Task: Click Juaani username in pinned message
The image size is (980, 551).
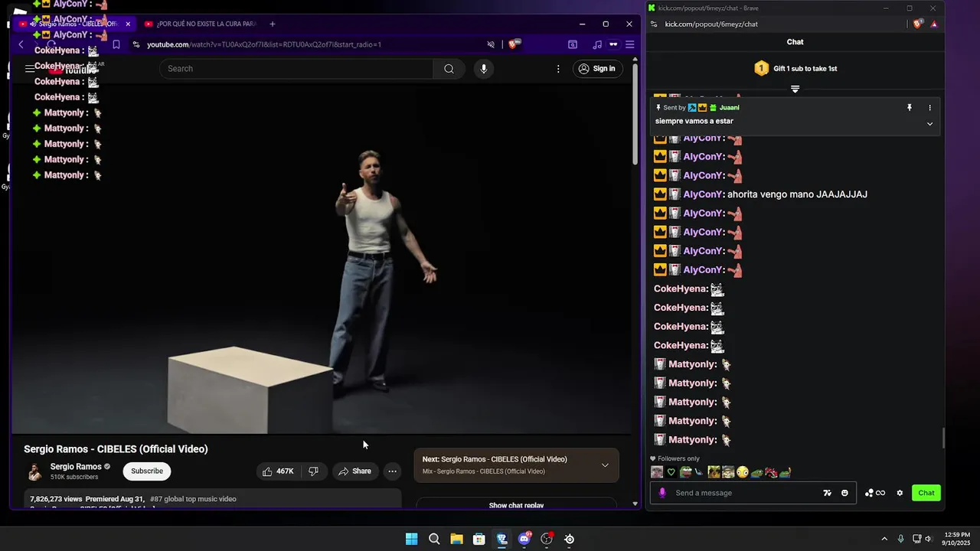Action: (729, 108)
